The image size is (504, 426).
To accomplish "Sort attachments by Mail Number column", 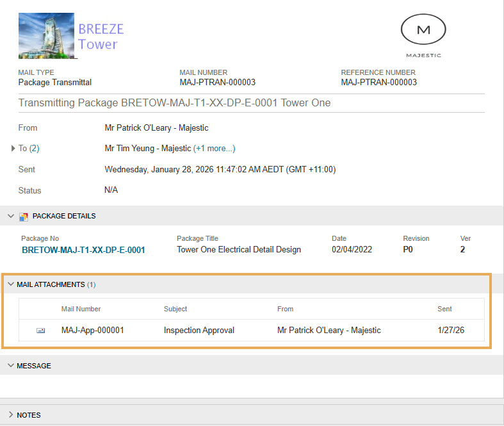I will point(81,309).
